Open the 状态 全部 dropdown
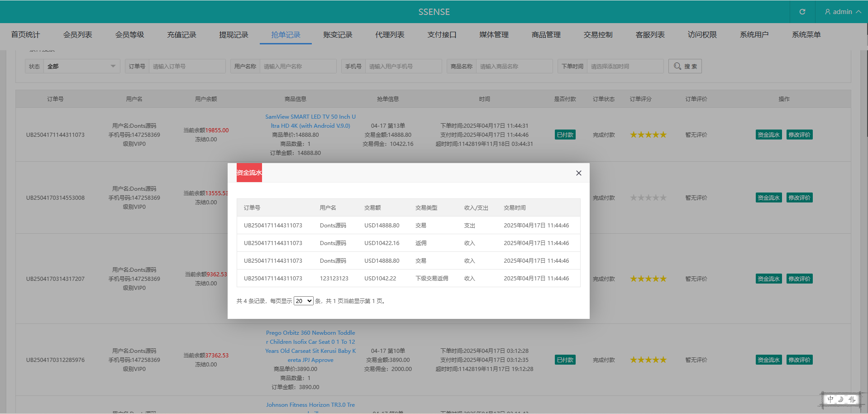Viewport: 868px width, 414px height. (x=82, y=66)
